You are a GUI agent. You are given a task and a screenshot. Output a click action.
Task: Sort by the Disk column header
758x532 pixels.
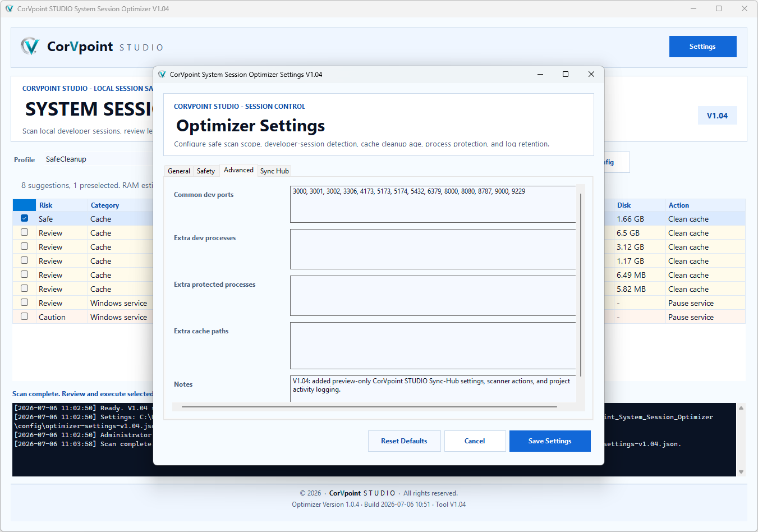[639, 205]
